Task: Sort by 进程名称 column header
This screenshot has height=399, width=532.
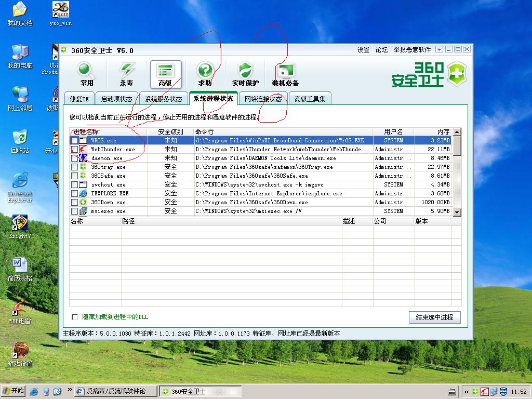Action: pos(108,131)
